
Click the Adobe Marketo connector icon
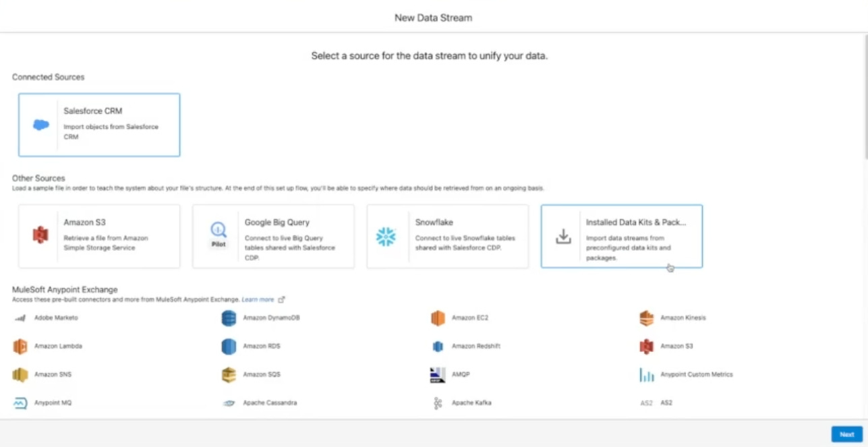click(x=20, y=318)
